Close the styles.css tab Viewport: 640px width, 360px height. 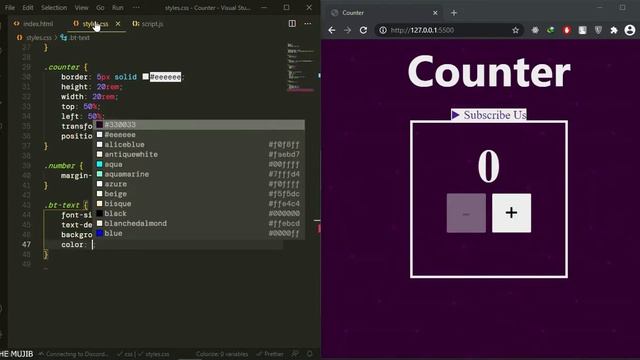118,24
